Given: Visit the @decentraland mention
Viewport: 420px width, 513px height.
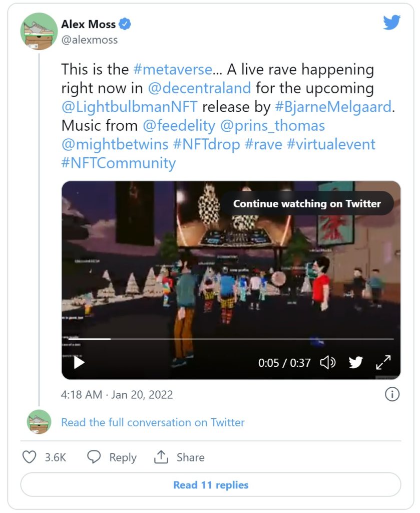Looking at the screenshot, I should click(x=199, y=88).
